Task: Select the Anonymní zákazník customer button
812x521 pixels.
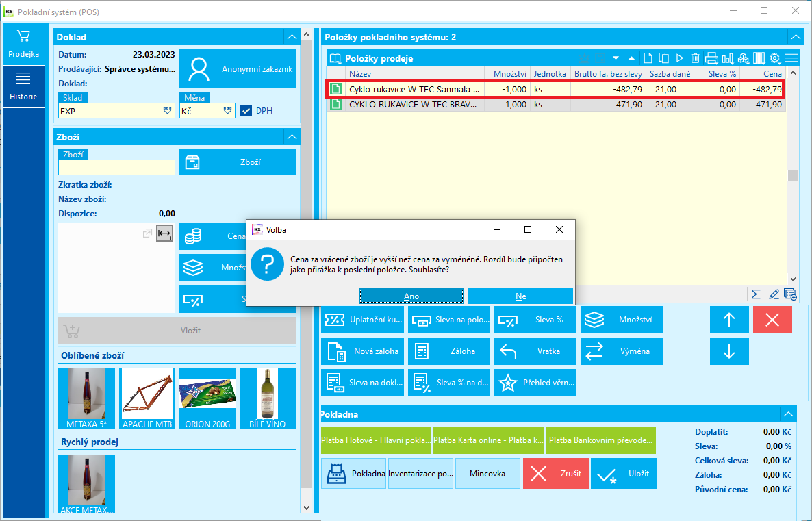Action: 238,69
